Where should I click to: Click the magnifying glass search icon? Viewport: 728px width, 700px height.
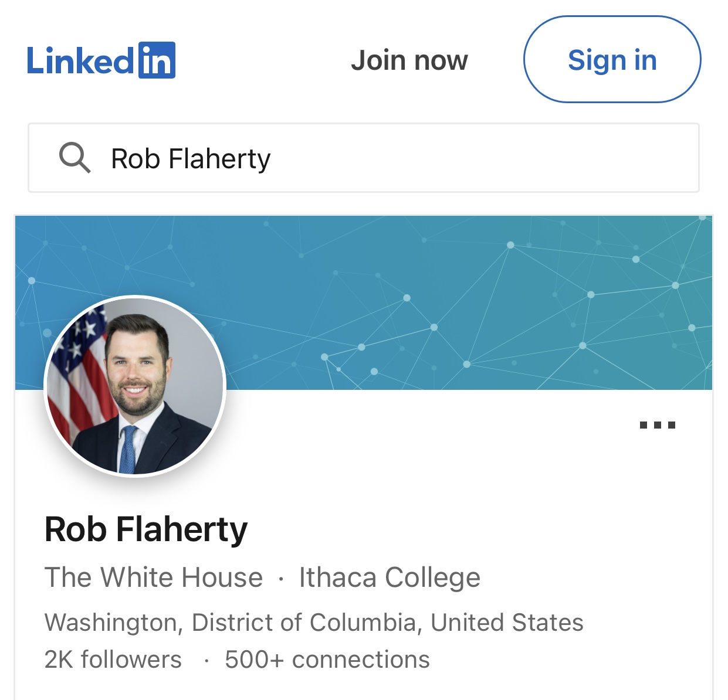point(75,158)
